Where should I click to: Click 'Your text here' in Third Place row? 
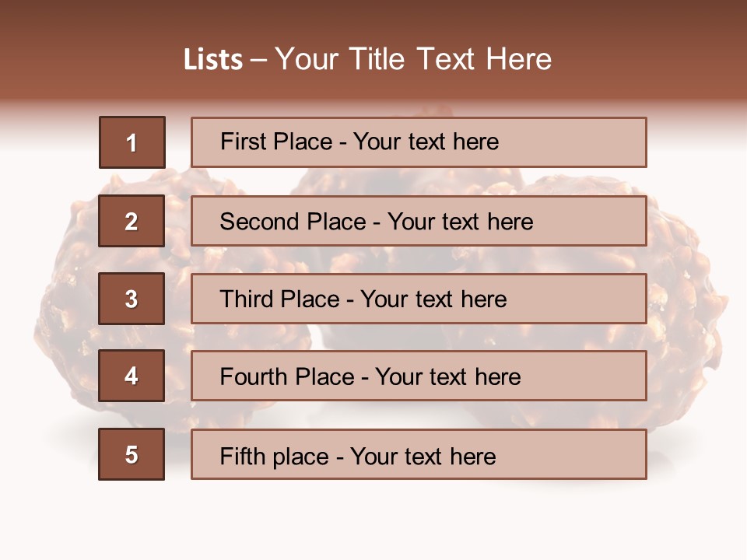pos(433,299)
